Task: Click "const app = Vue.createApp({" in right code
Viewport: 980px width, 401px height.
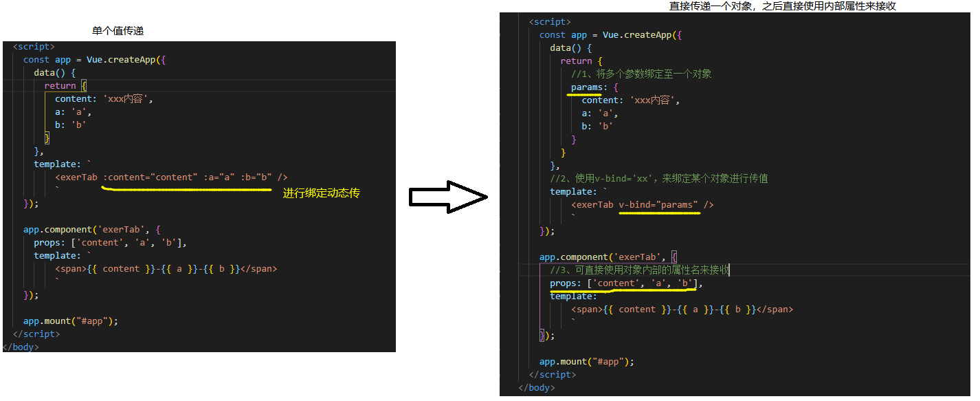Action: click(x=611, y=34)
